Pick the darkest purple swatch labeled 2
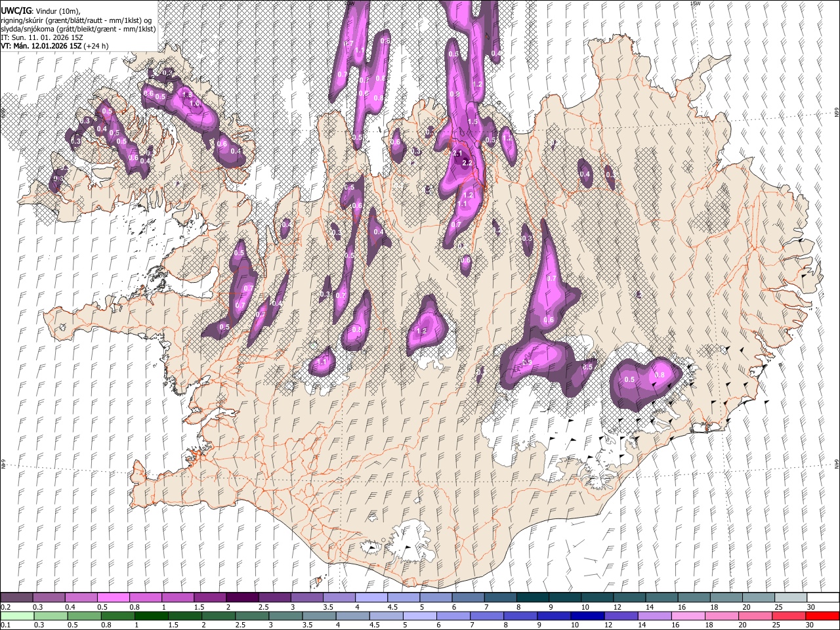This screenshot has width=840, height=630. (241, 598)
